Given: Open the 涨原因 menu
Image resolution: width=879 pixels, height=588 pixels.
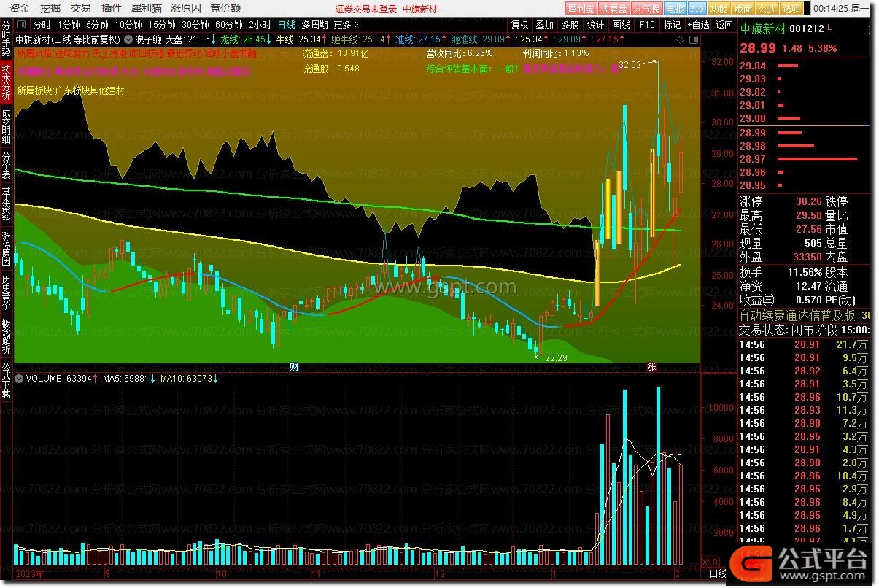Looking at the screenshot, I should [186, 8].
